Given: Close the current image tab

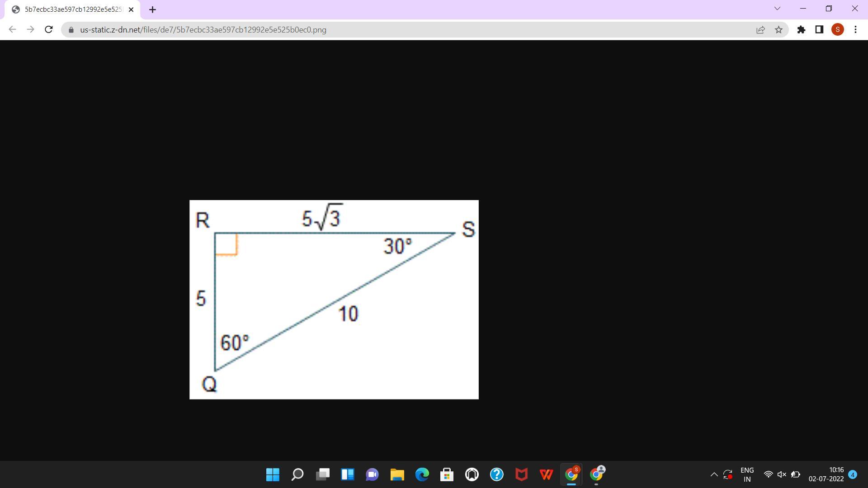Looking at the screenshot, I should click(x=131, y=9).
